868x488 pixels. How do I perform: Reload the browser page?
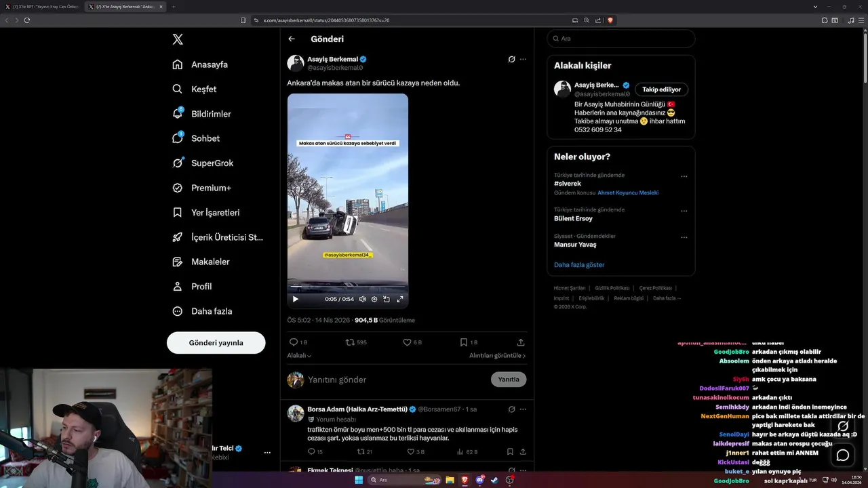pyautogui.click(x=27, y=20)
